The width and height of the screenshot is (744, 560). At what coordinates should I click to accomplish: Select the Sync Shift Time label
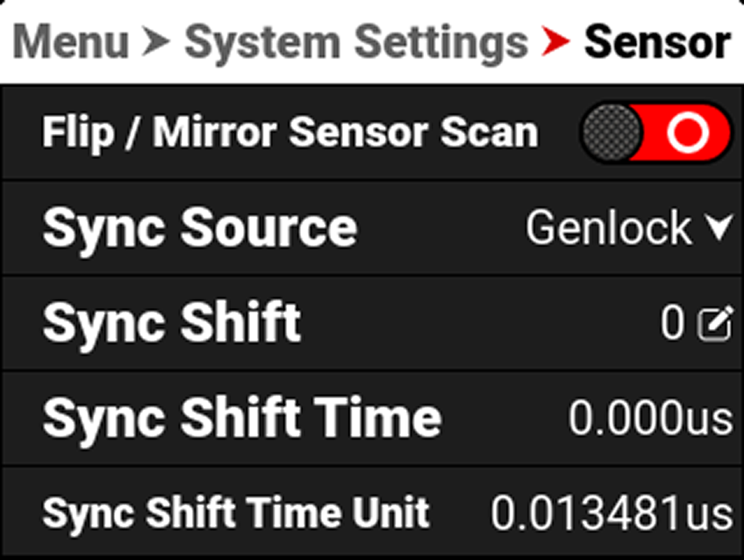click(242, 418)
